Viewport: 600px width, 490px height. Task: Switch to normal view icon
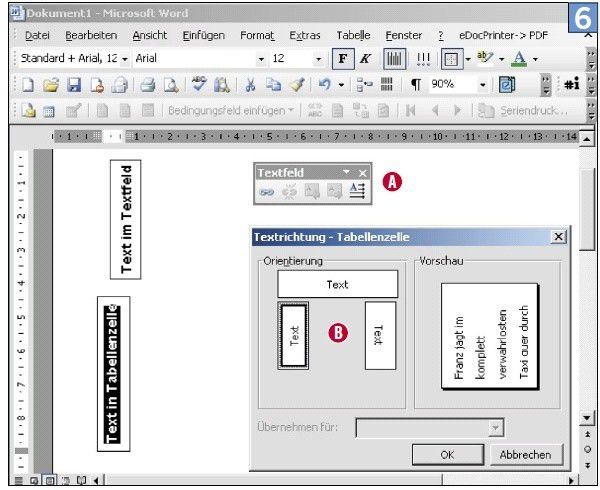coord(18,480)
